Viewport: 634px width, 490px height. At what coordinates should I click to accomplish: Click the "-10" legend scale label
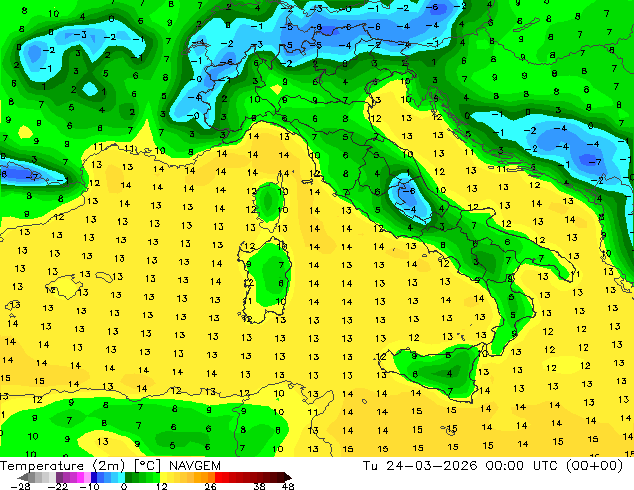pos(89,486)
